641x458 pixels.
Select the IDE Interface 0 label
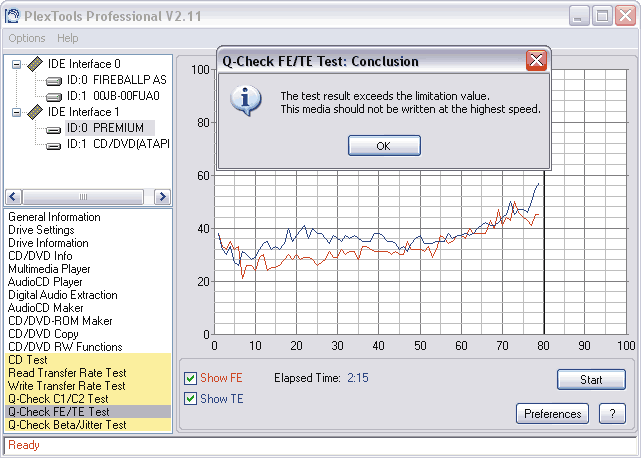click(84, 64)
